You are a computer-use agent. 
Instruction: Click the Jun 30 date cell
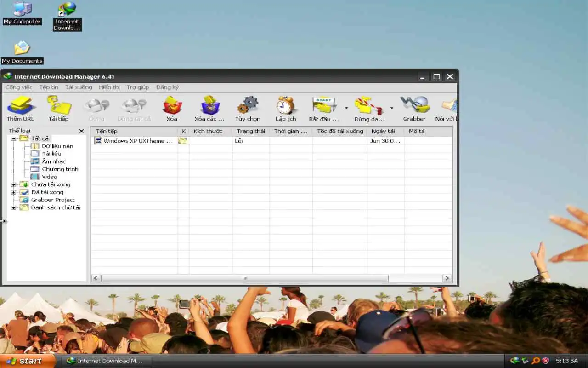click(386, 141)
